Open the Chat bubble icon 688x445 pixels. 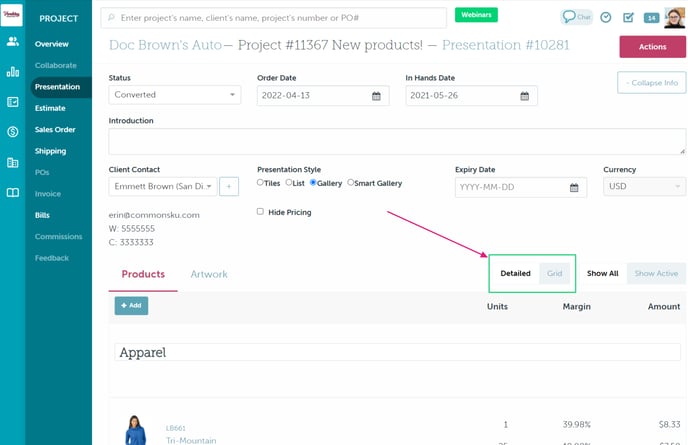pyautogui.click(x=576, y=17)
